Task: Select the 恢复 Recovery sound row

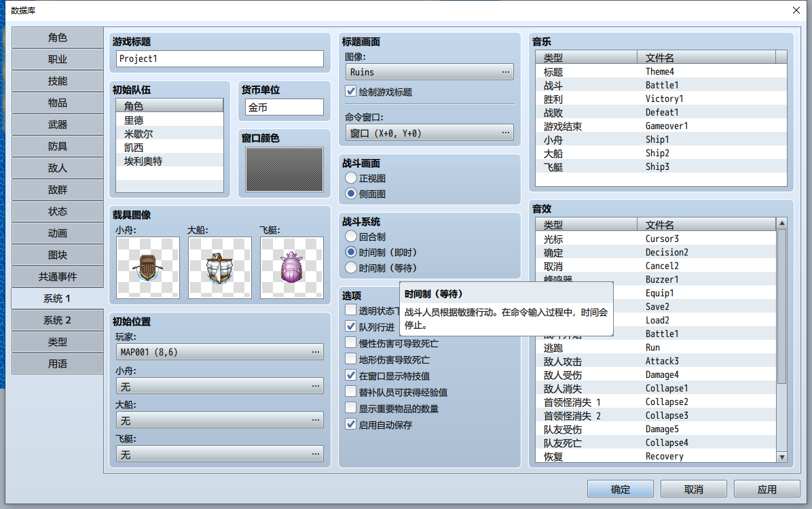Action: (x=656, y=457)
